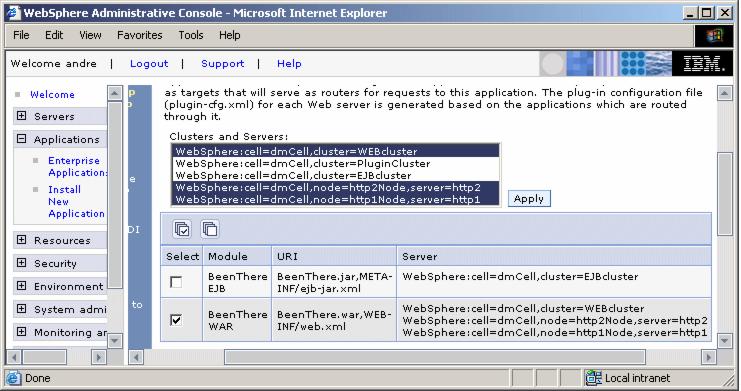Open Install New Application link
The height and width of the screenshot is (391, 741).
pyautogui.click(x=76, y=201)
